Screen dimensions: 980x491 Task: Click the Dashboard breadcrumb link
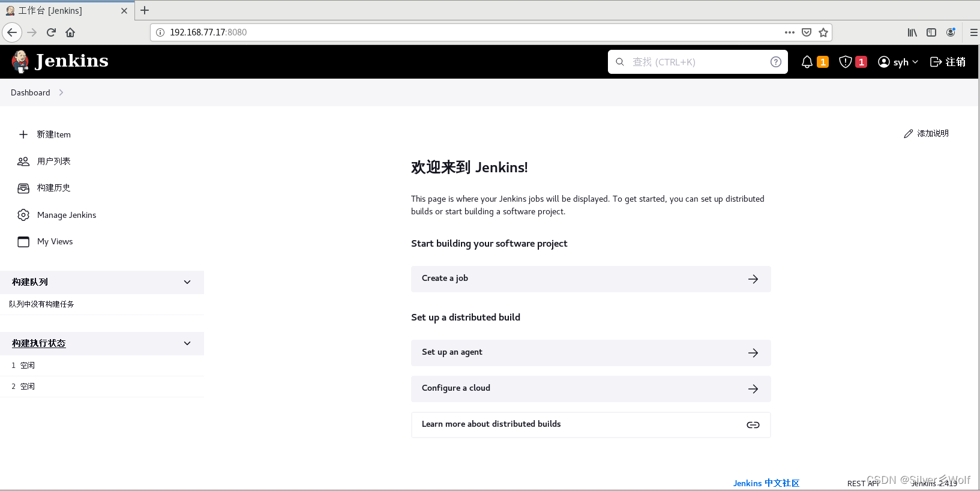coord(31,92)
